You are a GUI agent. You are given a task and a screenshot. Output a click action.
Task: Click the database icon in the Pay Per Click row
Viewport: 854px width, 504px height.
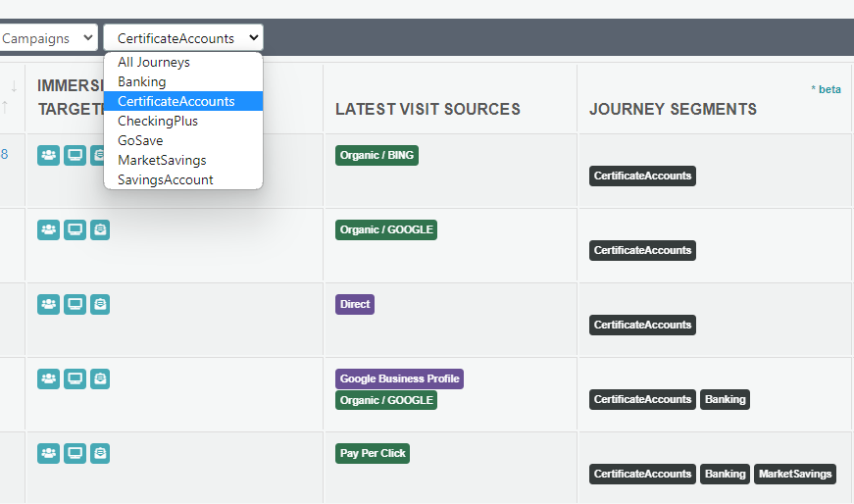(x=100, y=453)
